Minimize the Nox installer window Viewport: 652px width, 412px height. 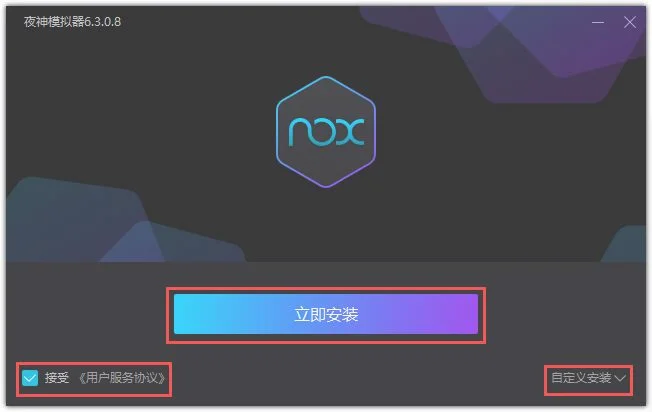click(x=598, y=22)
